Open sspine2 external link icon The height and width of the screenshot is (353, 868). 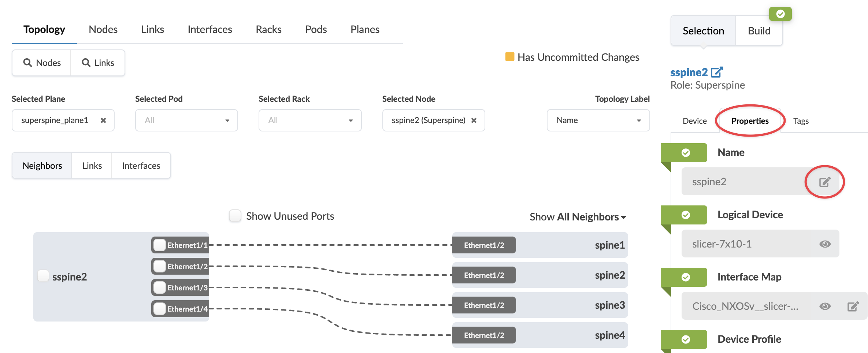coord(717,72)
